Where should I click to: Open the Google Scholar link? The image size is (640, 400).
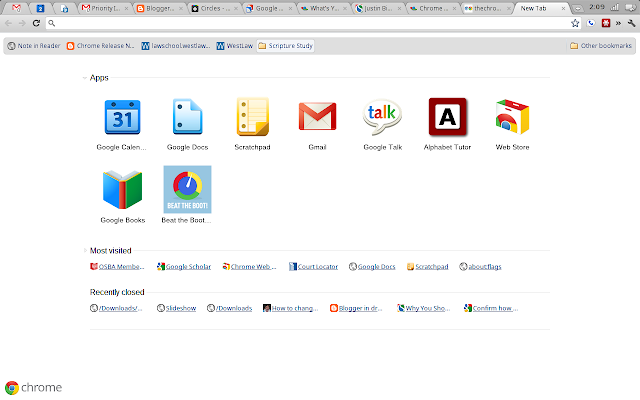coord(184,267)
